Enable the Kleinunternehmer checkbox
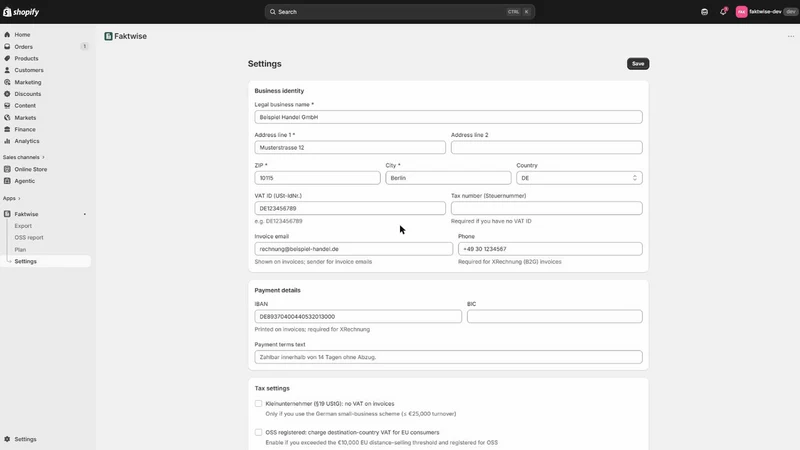The height and width of the screenshot is (450, 800). coord(258,404)
